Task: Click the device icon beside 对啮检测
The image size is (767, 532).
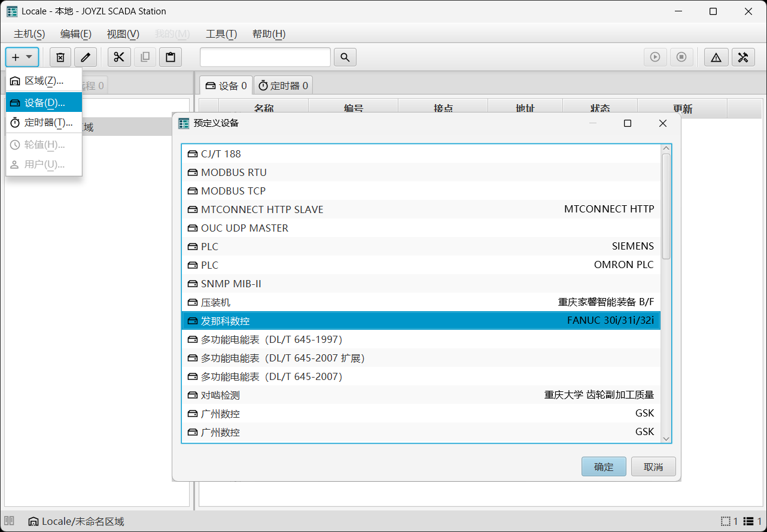Action: (x=193, y=395)
